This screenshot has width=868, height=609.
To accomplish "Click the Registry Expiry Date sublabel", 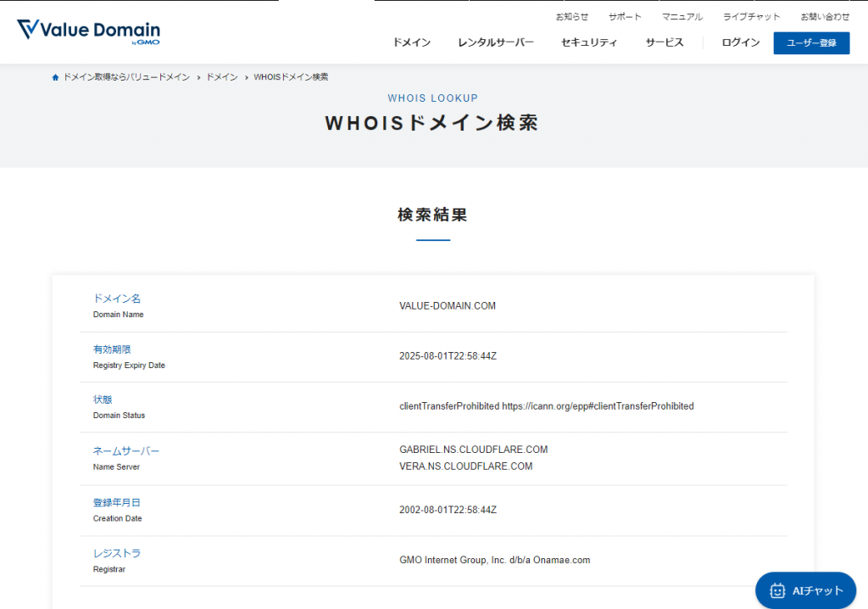I will [129, 366].
